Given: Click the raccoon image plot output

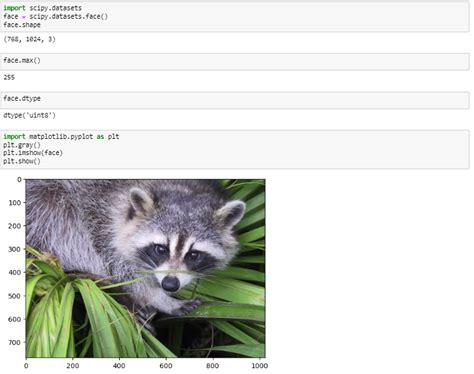Looking at the screenshot, I should tap(145, 268).
